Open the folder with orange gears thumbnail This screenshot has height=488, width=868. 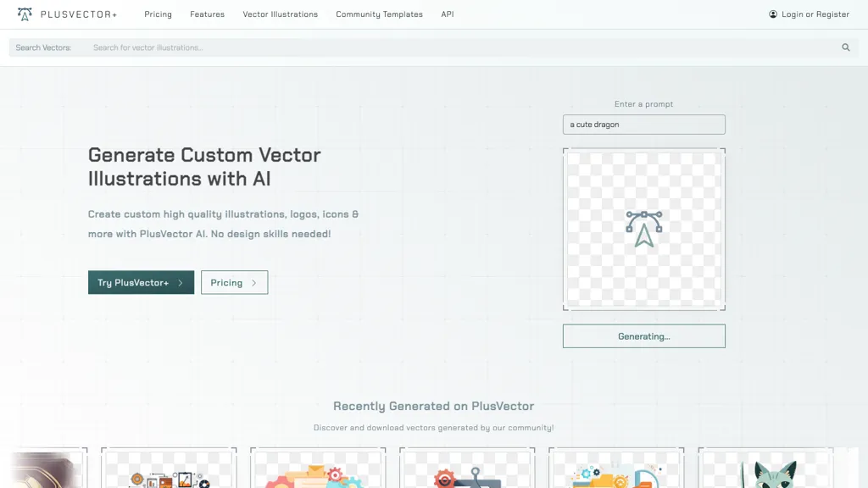click(318, 468)
